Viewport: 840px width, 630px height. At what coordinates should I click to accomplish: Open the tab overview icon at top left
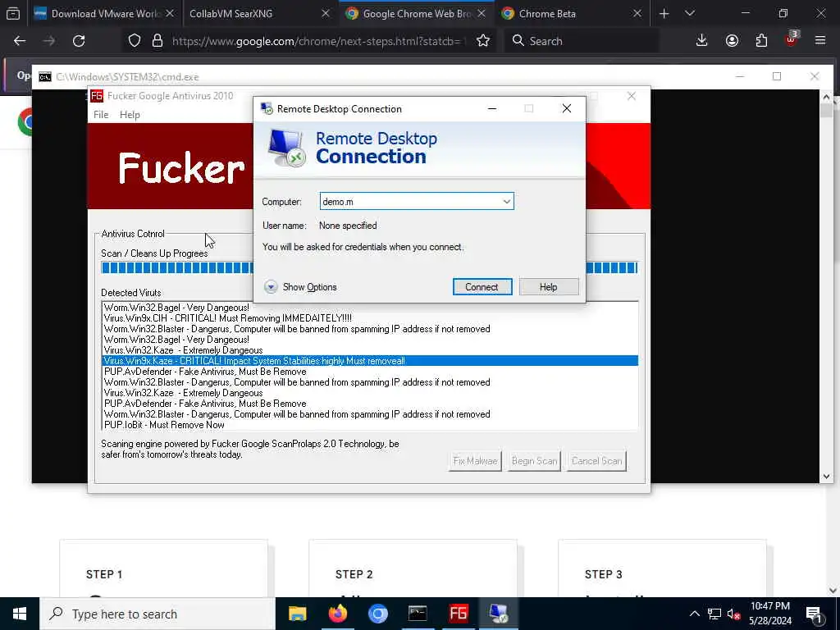tap(13, 13)
